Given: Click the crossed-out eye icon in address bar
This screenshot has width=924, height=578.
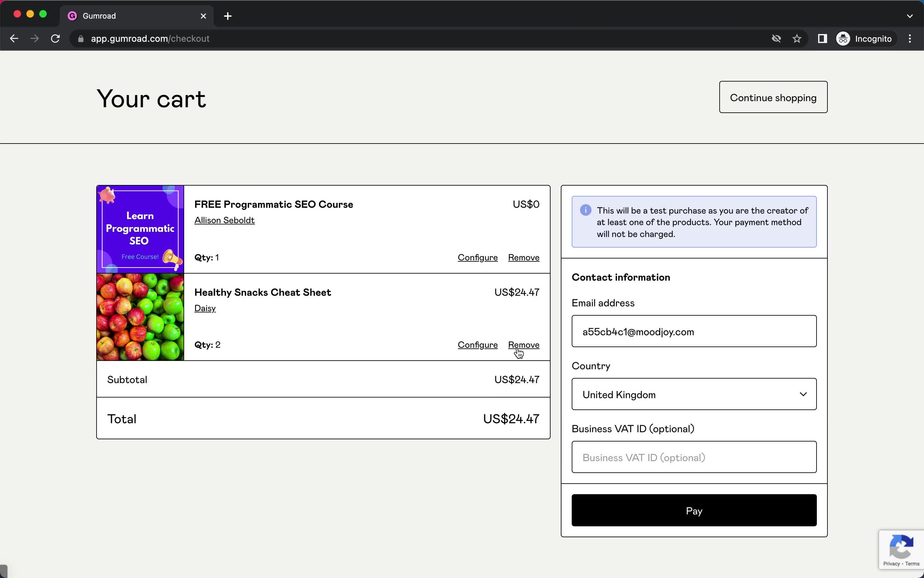Looking at the screenshot, I should click(x=776, y=39).
